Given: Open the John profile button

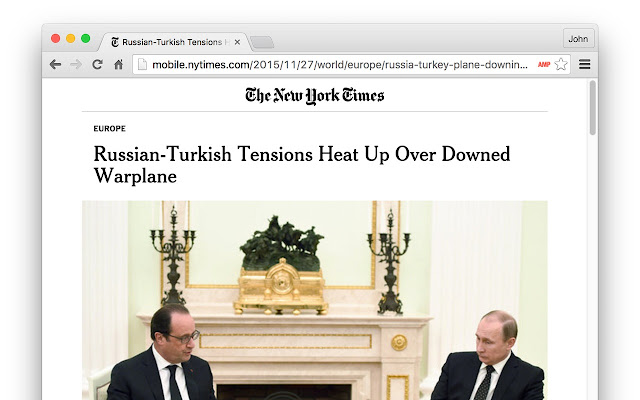Looking at the screenshot, I should point(578,39).
